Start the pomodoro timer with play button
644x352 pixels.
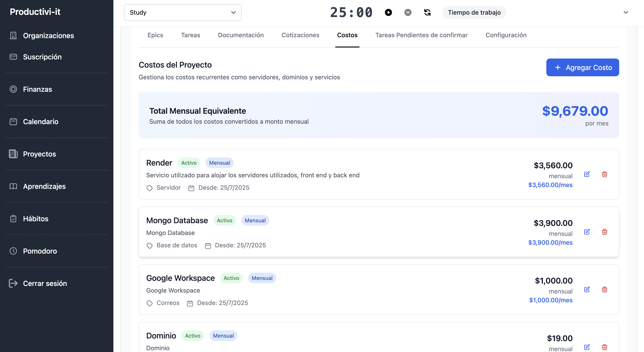tap(388, 12)
